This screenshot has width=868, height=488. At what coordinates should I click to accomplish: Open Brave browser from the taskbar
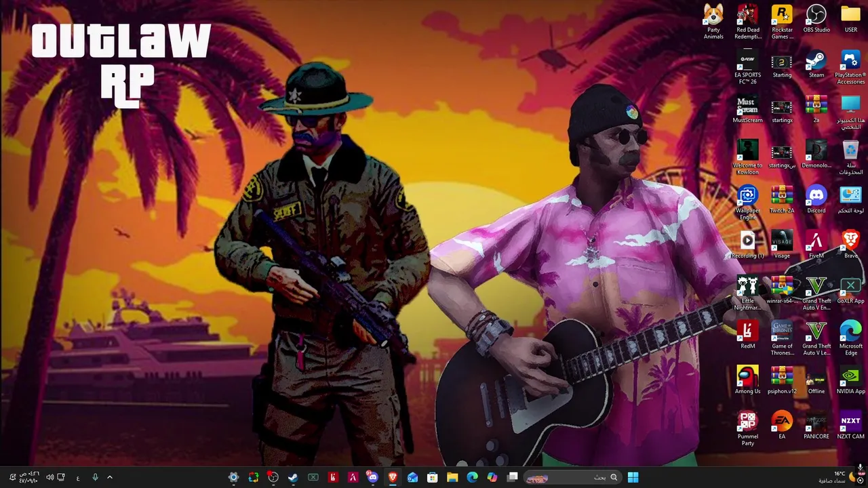click(393, 477)
